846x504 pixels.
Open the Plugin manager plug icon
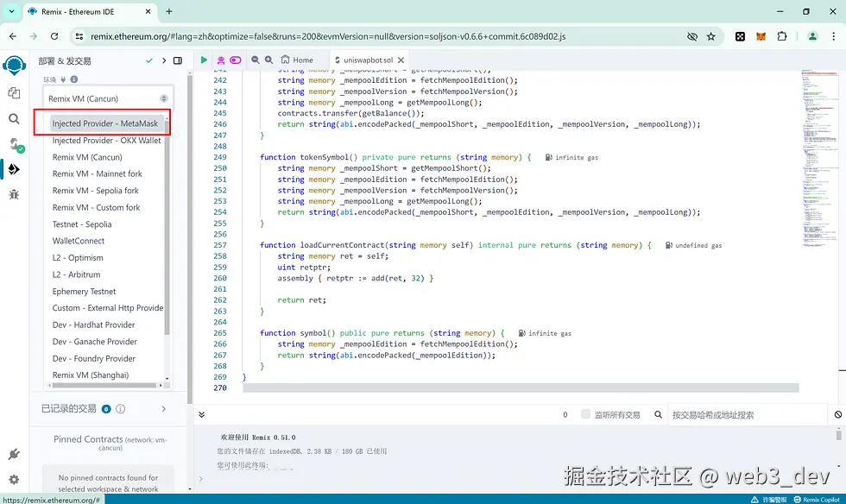(14, 454)
